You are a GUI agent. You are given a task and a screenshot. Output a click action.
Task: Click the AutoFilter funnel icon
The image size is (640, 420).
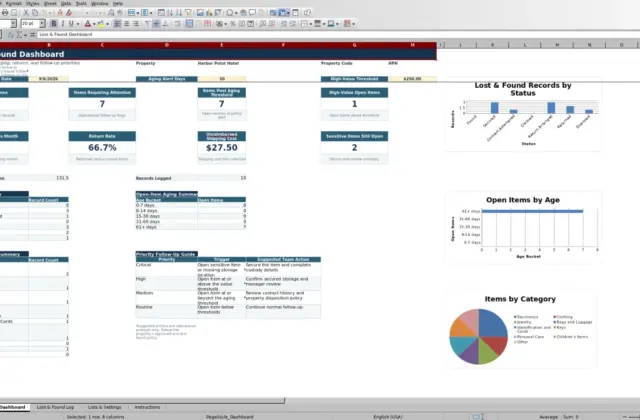[188, 13]
